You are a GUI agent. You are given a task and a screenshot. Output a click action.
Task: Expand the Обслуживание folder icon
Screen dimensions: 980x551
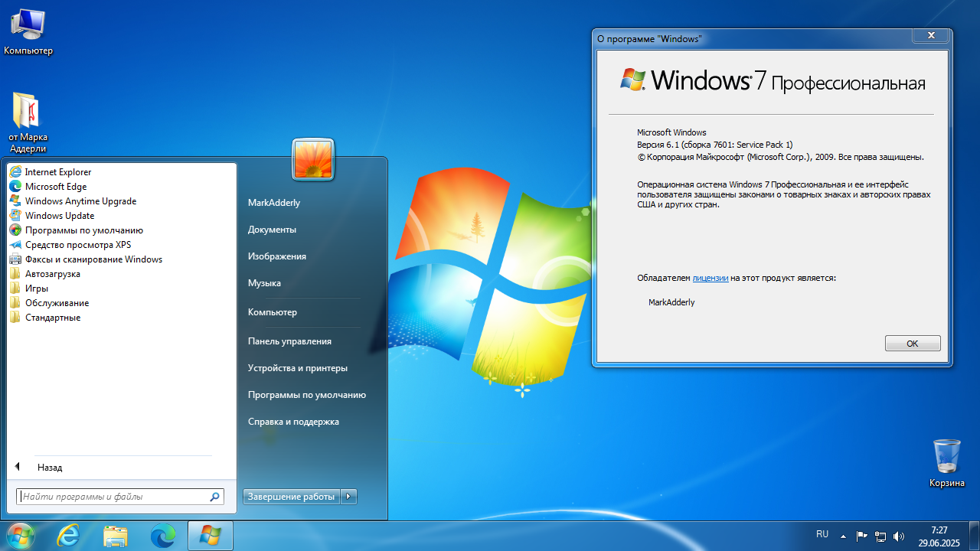point(15,303)
